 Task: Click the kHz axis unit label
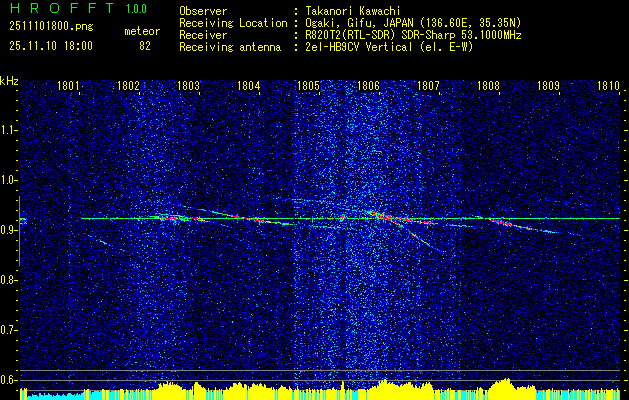[9, 81]
